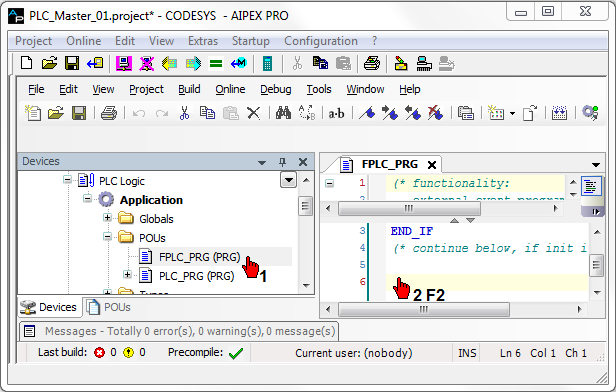Click the Previous bookmark flag icon
616x392 pixels.
pyautogui.click(x=412, y=113)
